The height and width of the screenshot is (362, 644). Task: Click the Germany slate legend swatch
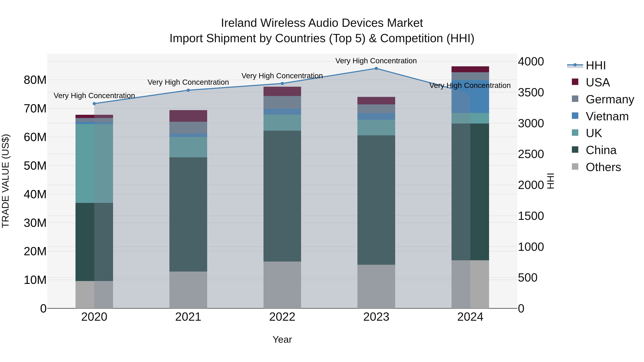(575, 99)
